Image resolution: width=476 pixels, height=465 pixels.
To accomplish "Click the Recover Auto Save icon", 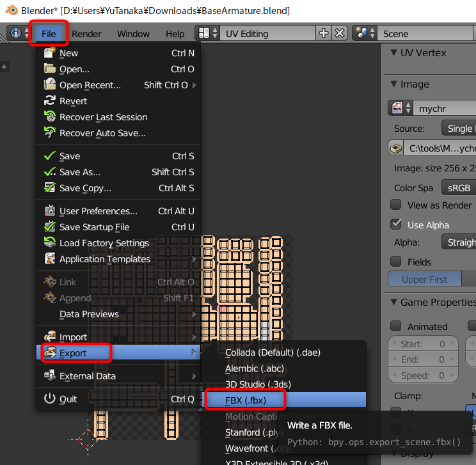I will 49,132.
